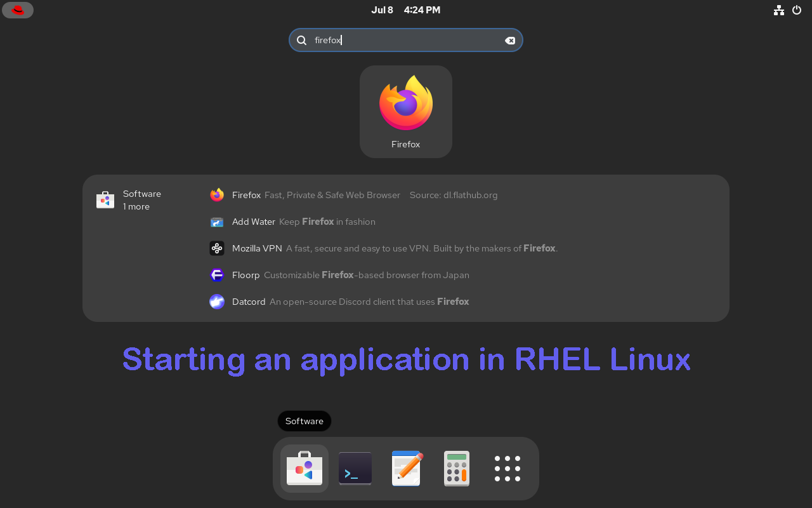Click 'Keep Firefox in fashion' description
This screenshot has width=812, height=508.
[x=327, y=222]
